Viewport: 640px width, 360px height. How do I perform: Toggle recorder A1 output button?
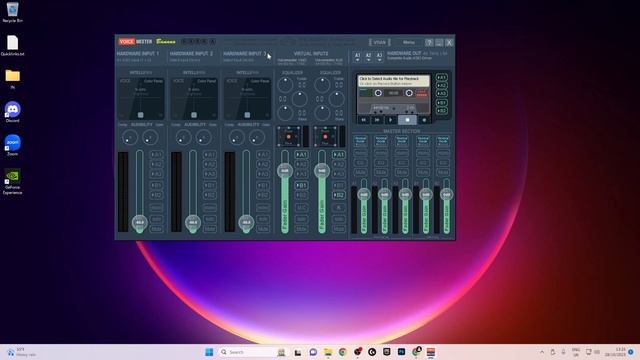pyautogui.click(x=441, y=78)
